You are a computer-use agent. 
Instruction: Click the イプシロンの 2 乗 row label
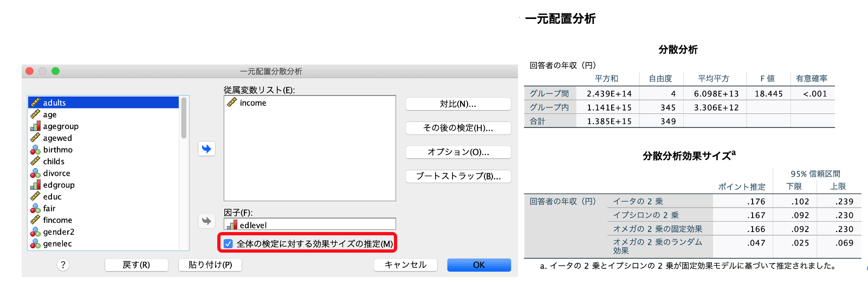tap(646, 215)
